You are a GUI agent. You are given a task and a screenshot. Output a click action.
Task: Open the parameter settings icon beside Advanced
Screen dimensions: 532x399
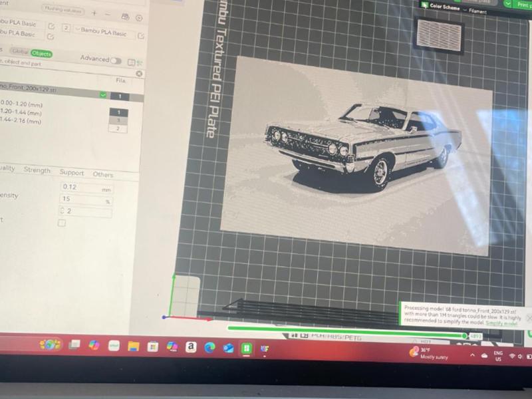(132, 62)
